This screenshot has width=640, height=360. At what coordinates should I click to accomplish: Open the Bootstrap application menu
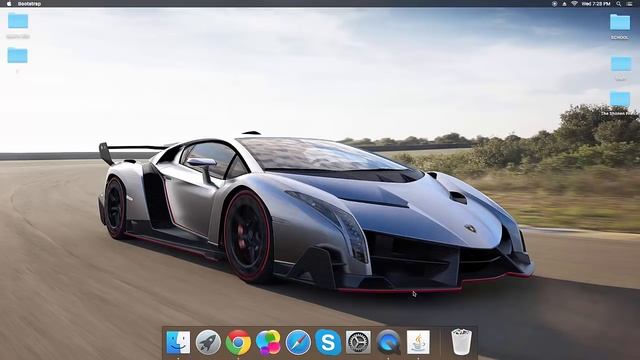click(x=29, y=4)
